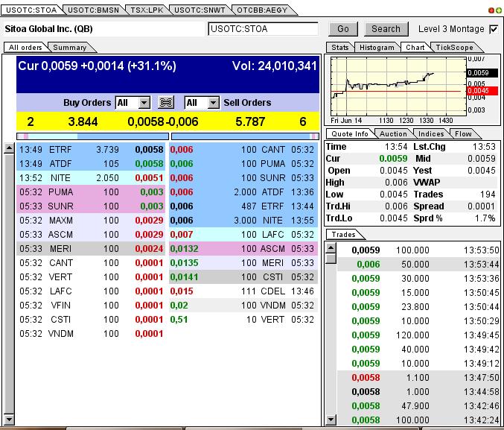This screenshot has height=430, width=504.
Task: Click the Search button
Action: point(386,29)
